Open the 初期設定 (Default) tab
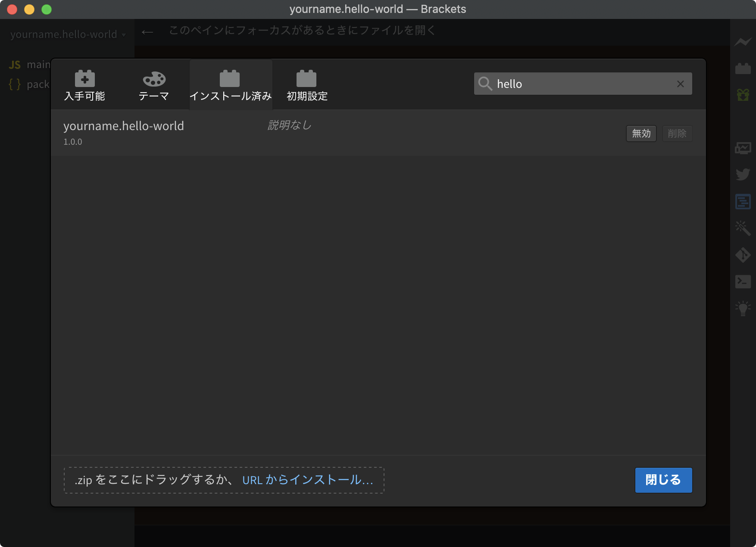The image size is (756, 547). pos(307,85)
